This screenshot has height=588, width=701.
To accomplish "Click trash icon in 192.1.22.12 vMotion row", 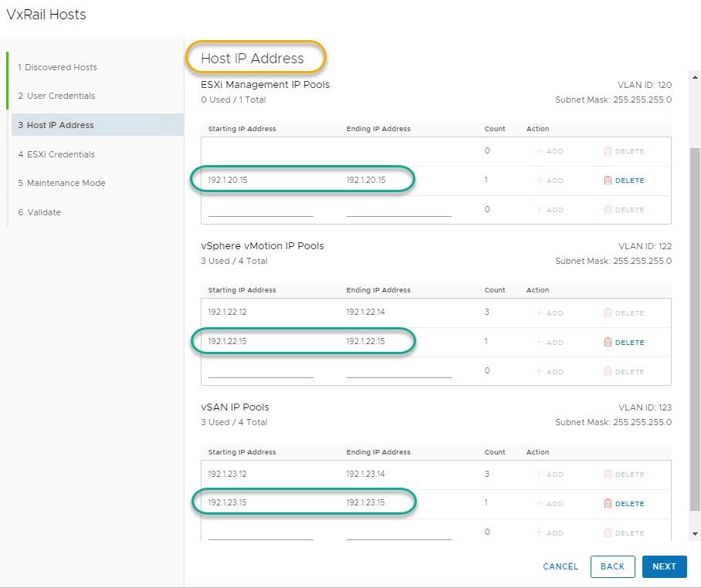I will point(608,313).
